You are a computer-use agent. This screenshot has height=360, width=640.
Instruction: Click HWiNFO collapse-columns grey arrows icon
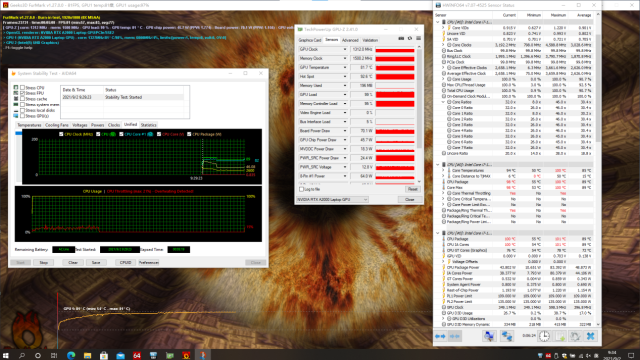454,336
